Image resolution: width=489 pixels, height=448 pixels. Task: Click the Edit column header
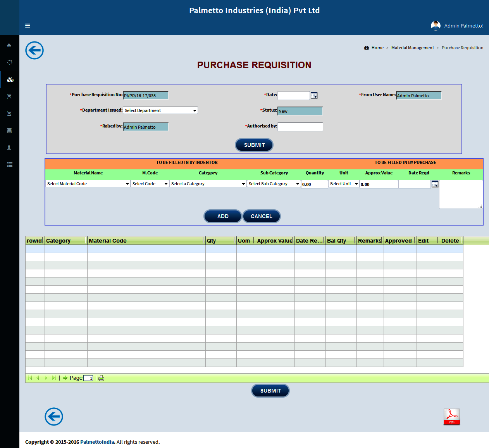(x=428, y=241)
